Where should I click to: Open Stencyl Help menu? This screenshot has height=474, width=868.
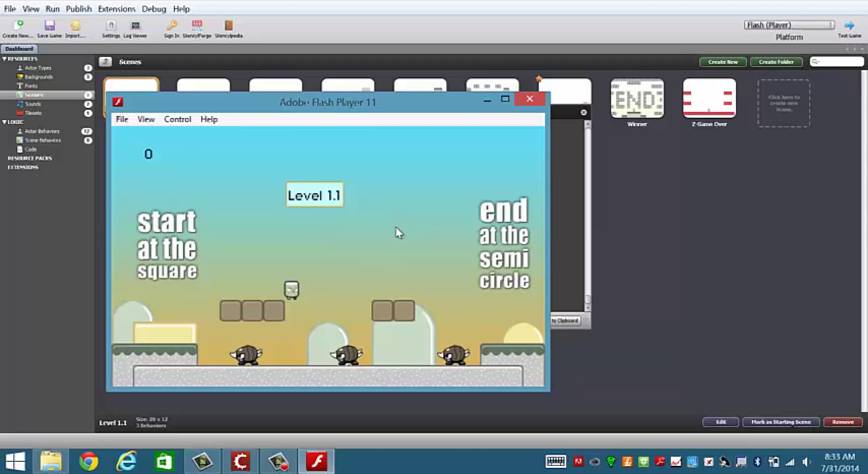pos(181,9)
